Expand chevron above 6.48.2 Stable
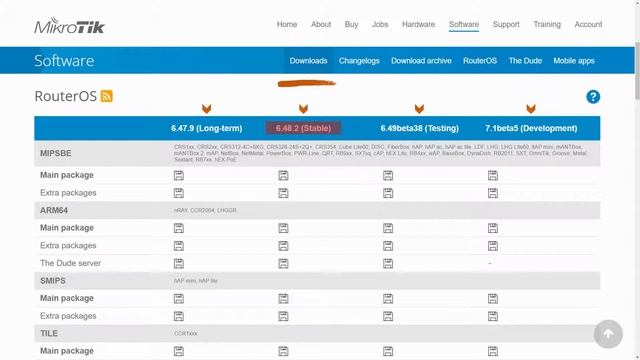Screen dimensions: 640x360 tap(303, 109)
